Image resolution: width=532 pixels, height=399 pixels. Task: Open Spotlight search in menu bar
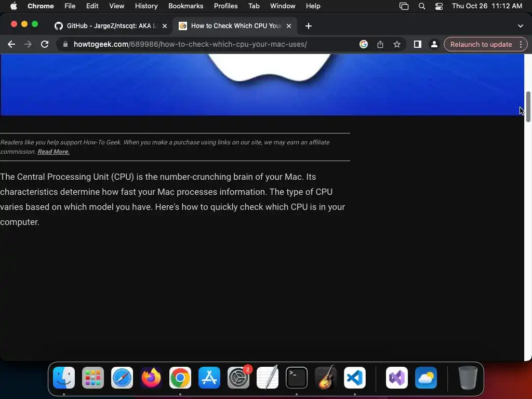[x=422, y=6]
